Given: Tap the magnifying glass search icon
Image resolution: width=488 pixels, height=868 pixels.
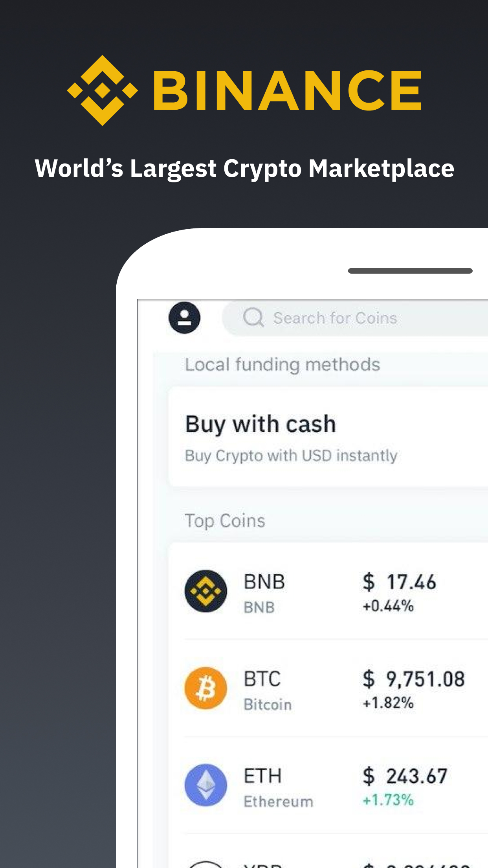Looking at the screenshot, I should [x=253, y=318].
